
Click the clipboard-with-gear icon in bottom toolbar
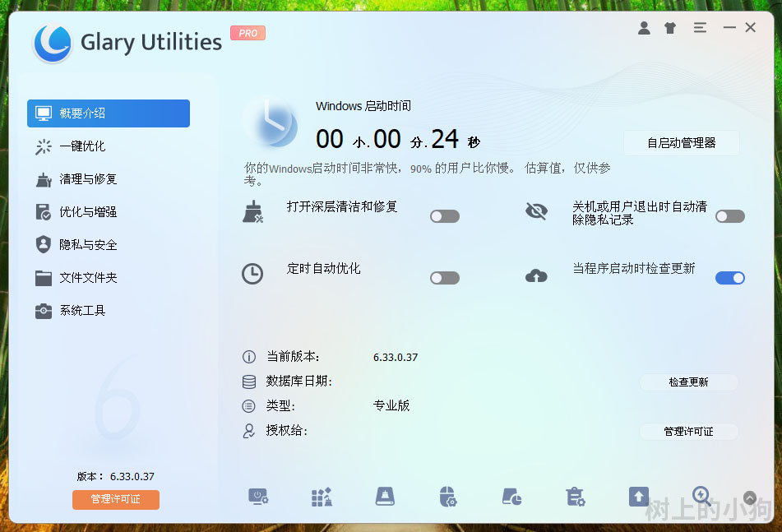coord(575,497)
